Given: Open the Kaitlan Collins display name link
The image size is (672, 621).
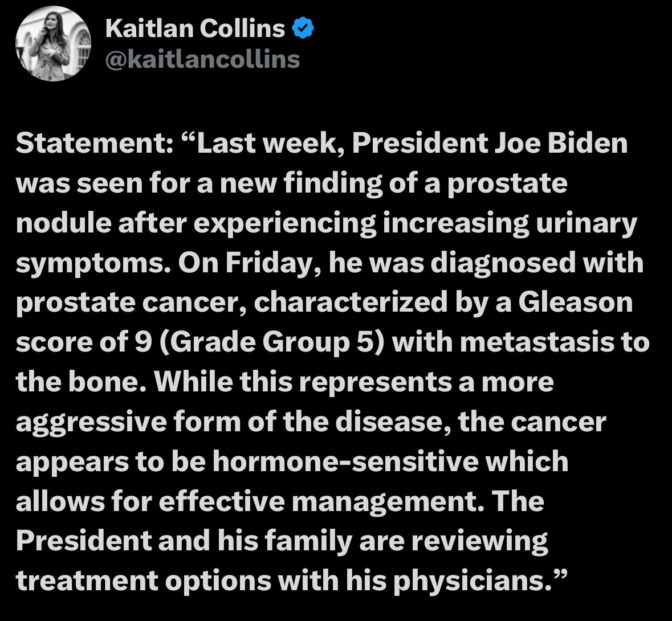Looking at the screenshot, I should pos(195,28).
